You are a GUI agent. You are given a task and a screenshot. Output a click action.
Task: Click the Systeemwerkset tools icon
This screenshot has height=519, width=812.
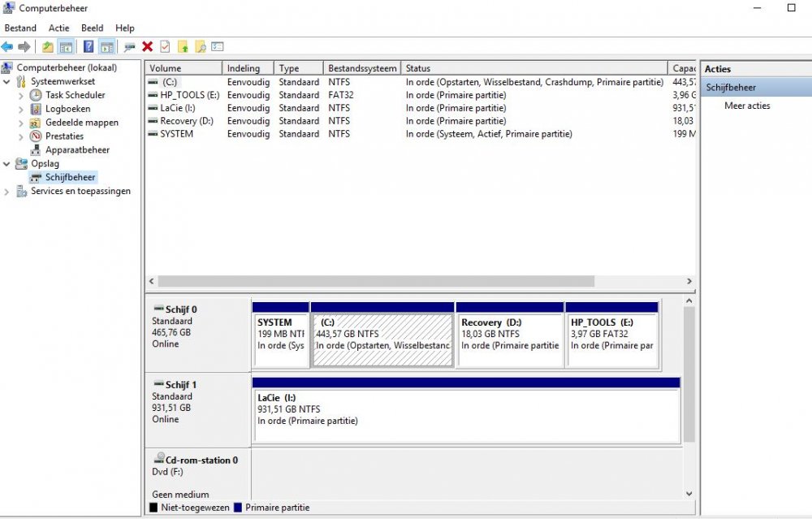pyautogui.click(x=21, y=82)
